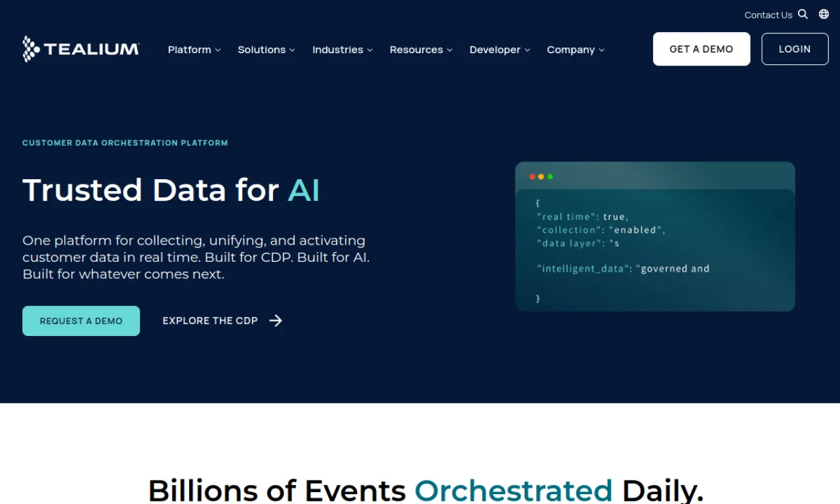Image resolution: width=840 pixels, height=504 pixels.
Task: Expand the Platform menu
Action: click(x=194, y=50)
